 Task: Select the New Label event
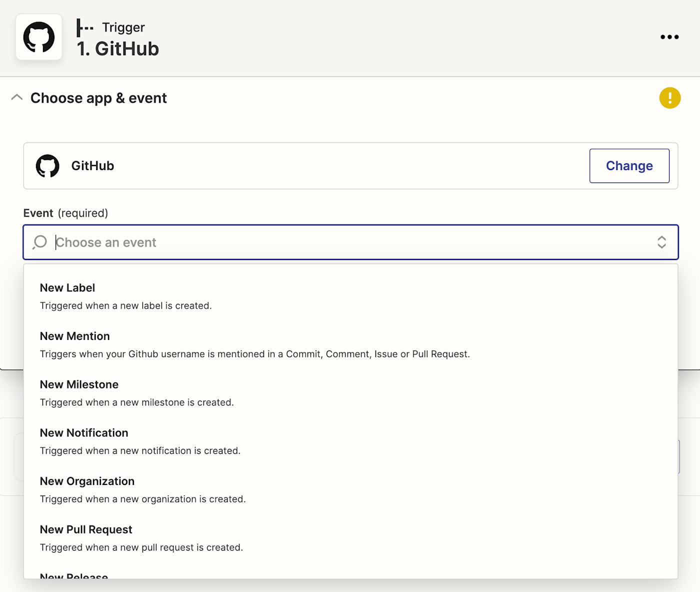[67, 288]
